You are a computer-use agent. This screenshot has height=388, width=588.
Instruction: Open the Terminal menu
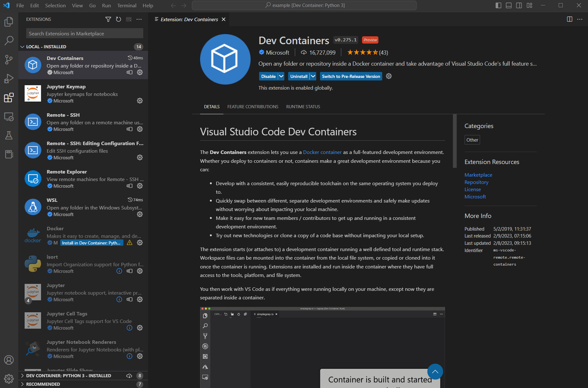tap(126, 5)
